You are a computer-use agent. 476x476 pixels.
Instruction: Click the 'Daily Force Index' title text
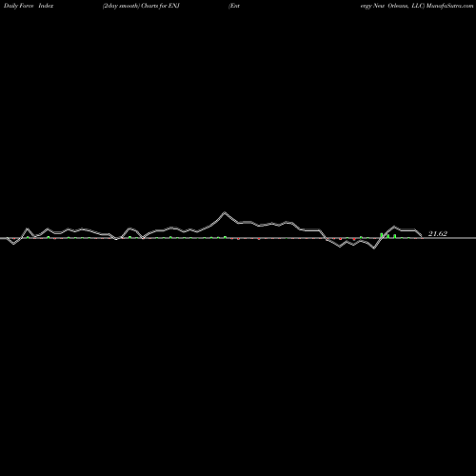click(x=29, y=6)
